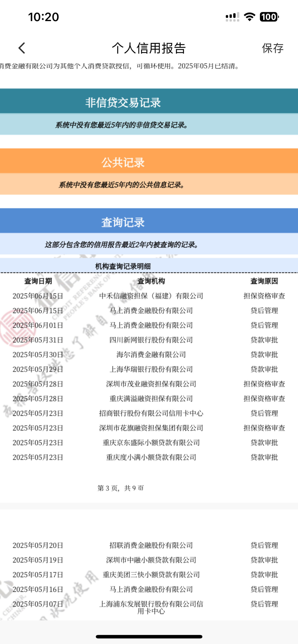
Task: Tap the 查询日期 column header
Action: 38,281
